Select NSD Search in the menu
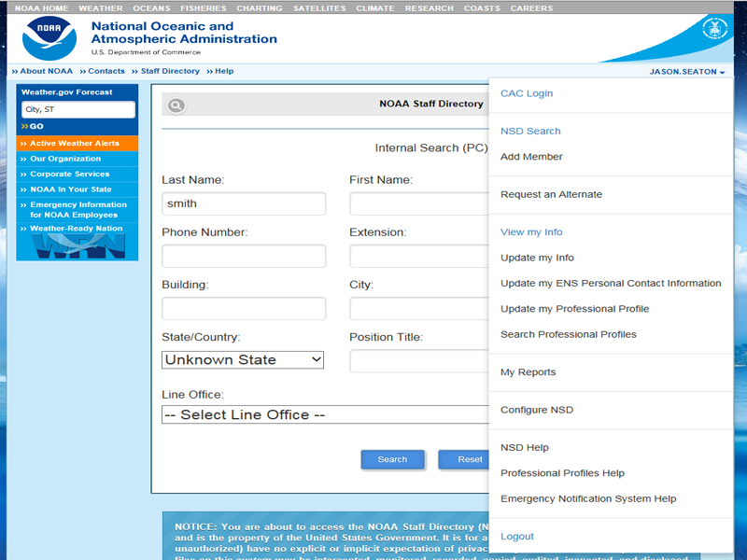The image size is (747, 560). pyautogui.click(x=530, y=131)
